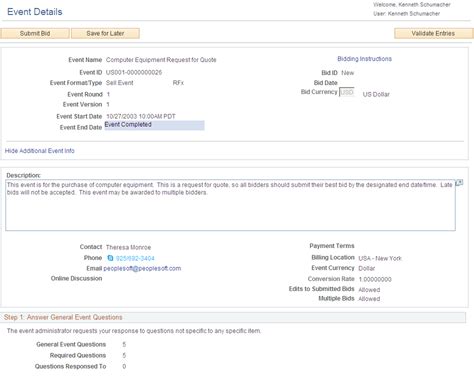This screenshot has height=379, width=474.
Task: Click Save for Later button
Action: (105, 33)
